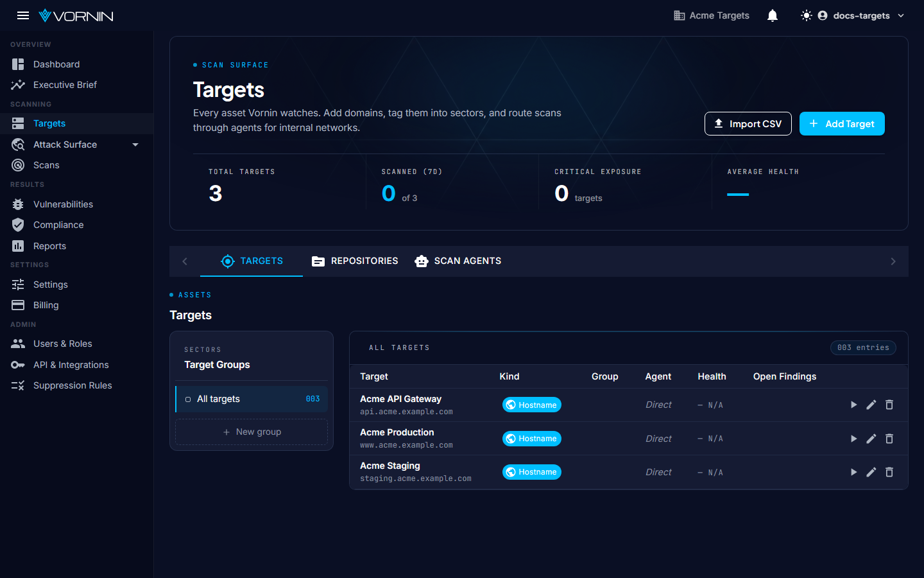Edit the Acme API Gateway target
Screen dimensions: 924x578
[x=871, y=405]
